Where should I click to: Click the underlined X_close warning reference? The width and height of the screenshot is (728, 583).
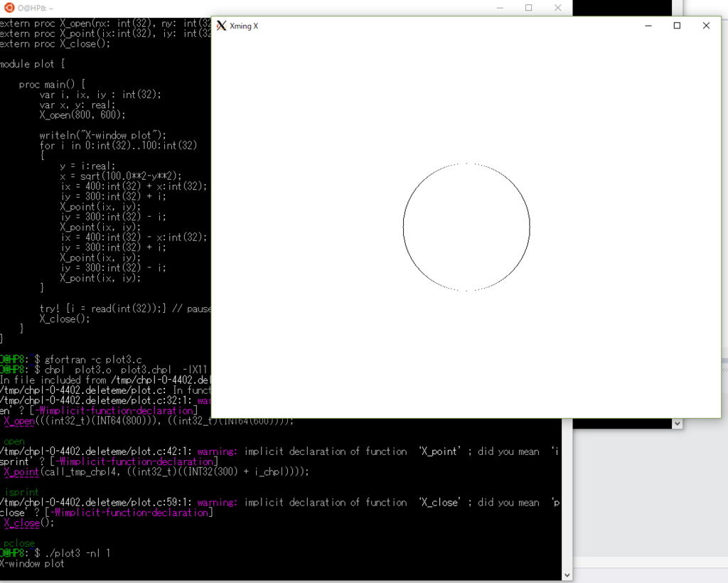[x=21, y=523]
